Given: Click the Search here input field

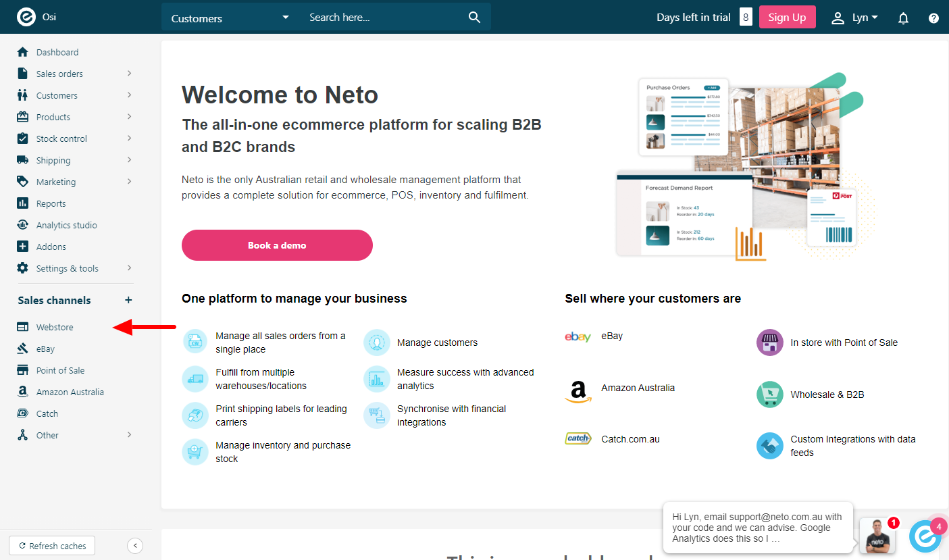Looking at the screenshot, I should [x=384, y=18].
